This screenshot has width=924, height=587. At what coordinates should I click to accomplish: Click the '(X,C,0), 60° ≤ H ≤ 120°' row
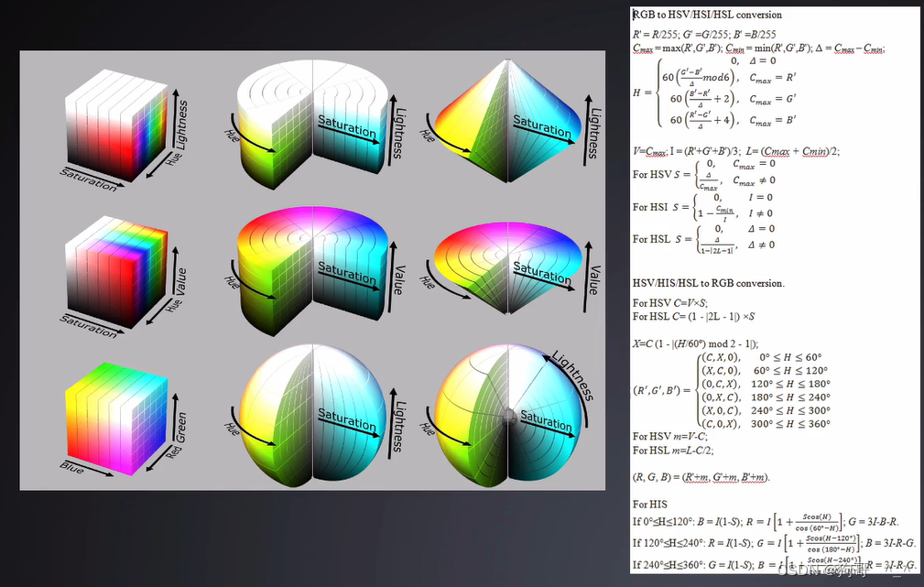point(765,371)
